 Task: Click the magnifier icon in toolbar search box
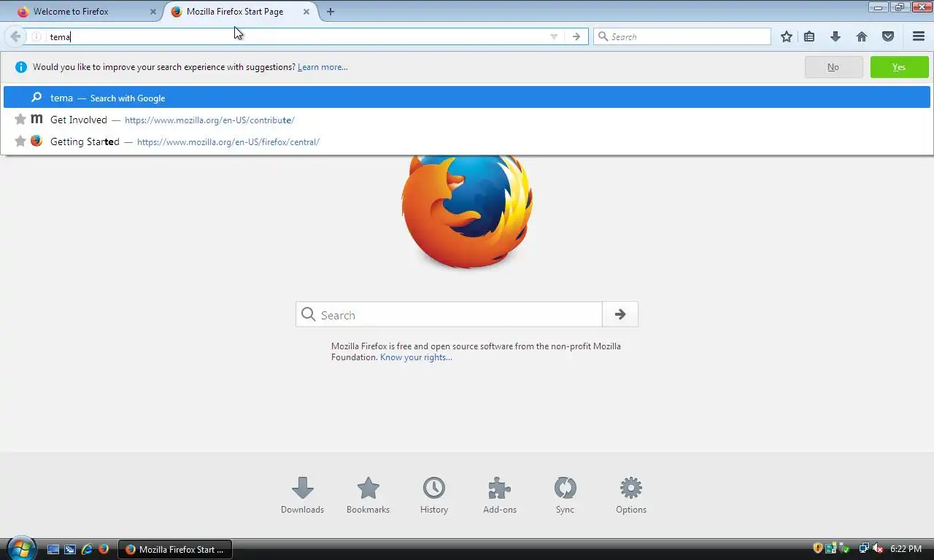pos(603,36)
